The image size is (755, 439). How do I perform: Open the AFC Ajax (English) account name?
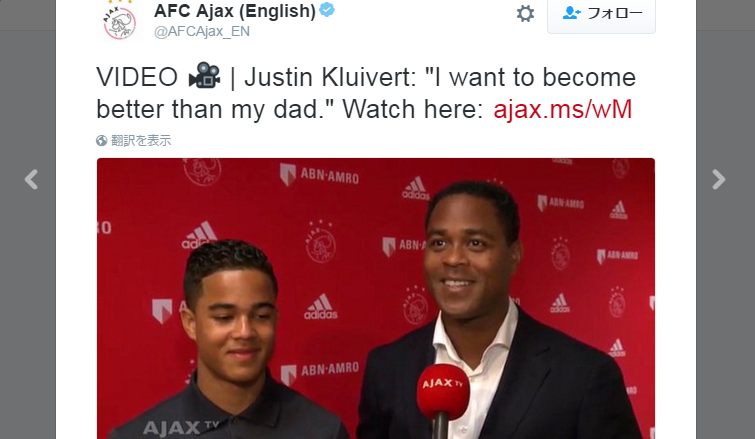[x=234, y=11]
